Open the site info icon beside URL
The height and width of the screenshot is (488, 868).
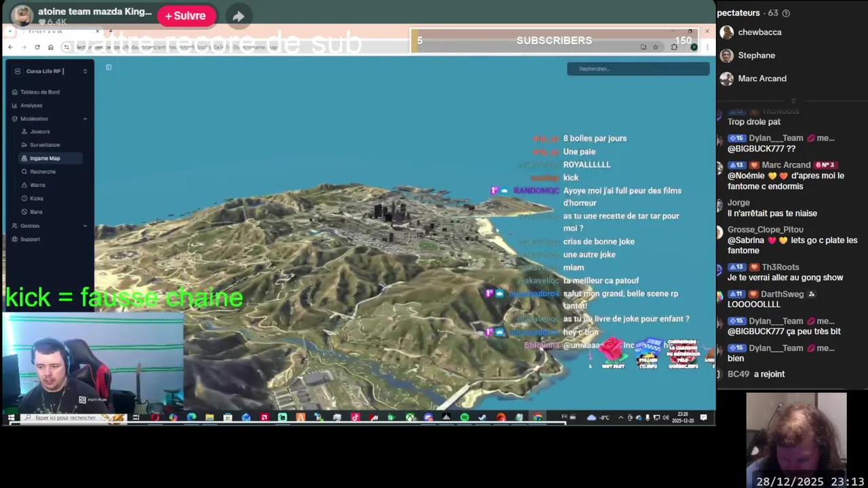66,47
